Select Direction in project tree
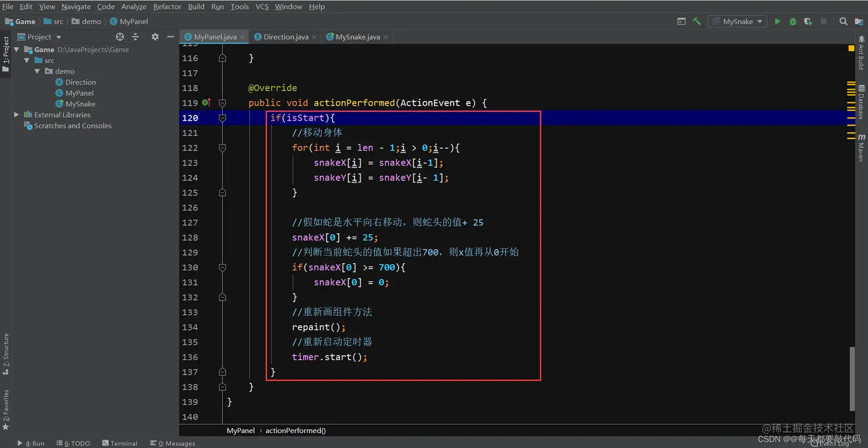The width and height of the screenshot is (868, 448). pyautogui.click(x=80, y=82)
